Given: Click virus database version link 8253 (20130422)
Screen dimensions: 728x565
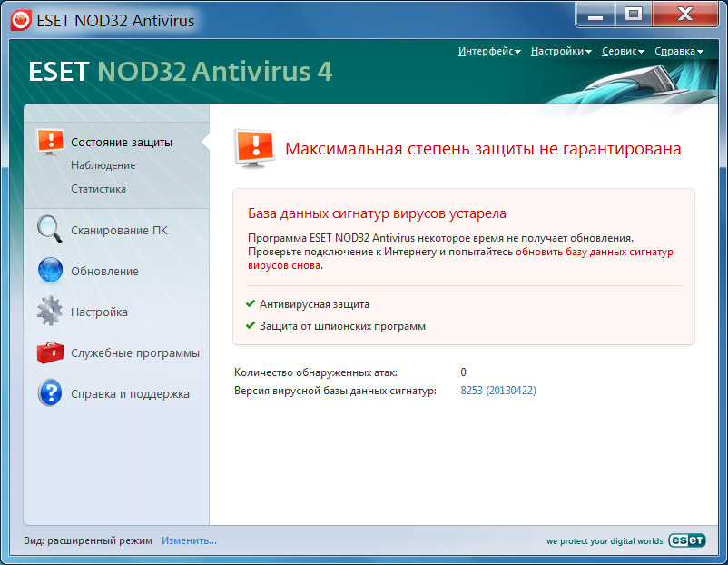Looking at the screenshot, I should (x=498, y=391).
